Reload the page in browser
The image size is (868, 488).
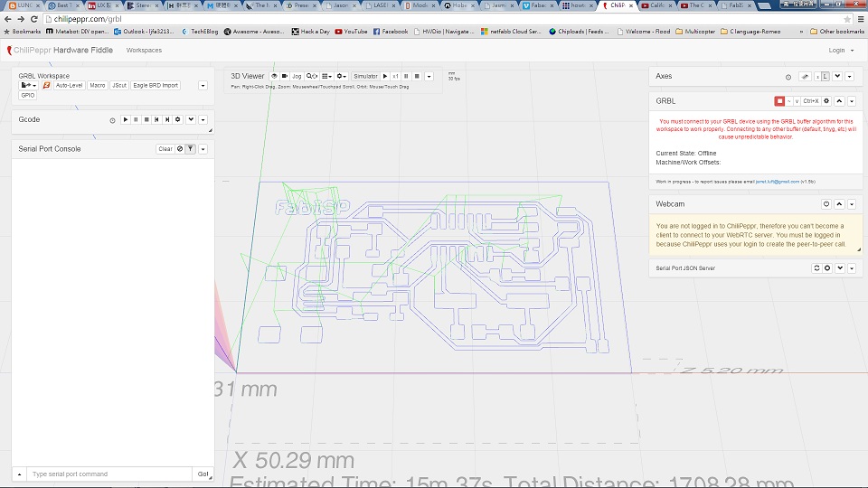pyautogui.click(x=33, y=19)
